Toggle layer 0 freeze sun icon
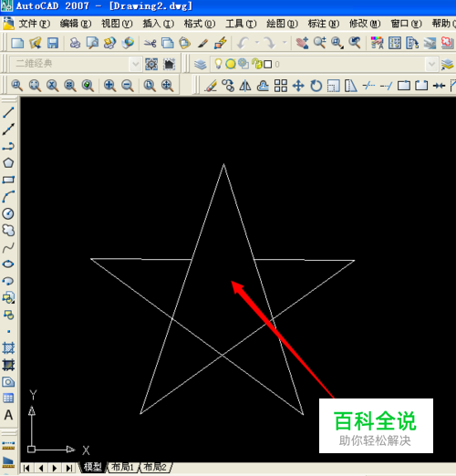456x476 pixels. [231, 64]
